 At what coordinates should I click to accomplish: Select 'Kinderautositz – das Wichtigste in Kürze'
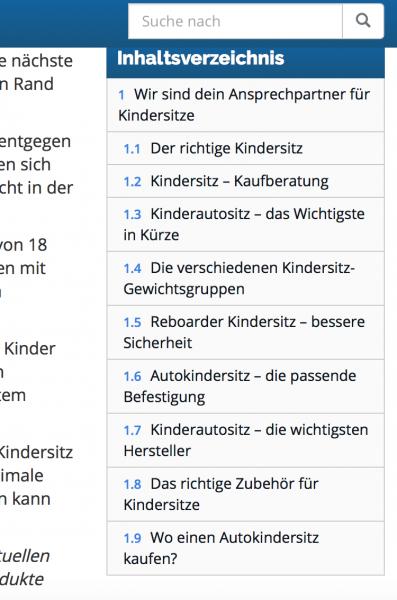(x=245, y=225)
